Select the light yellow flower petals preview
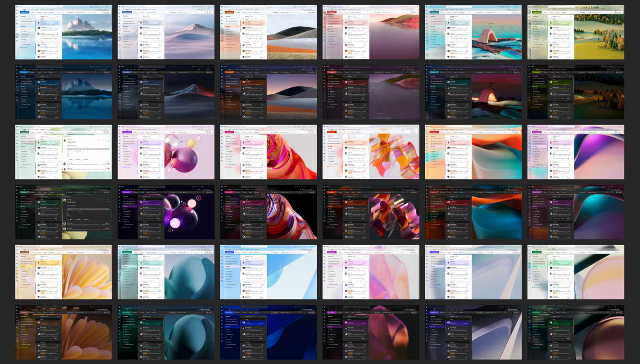This screenshot has width=640, height=364. pos(64,272)
